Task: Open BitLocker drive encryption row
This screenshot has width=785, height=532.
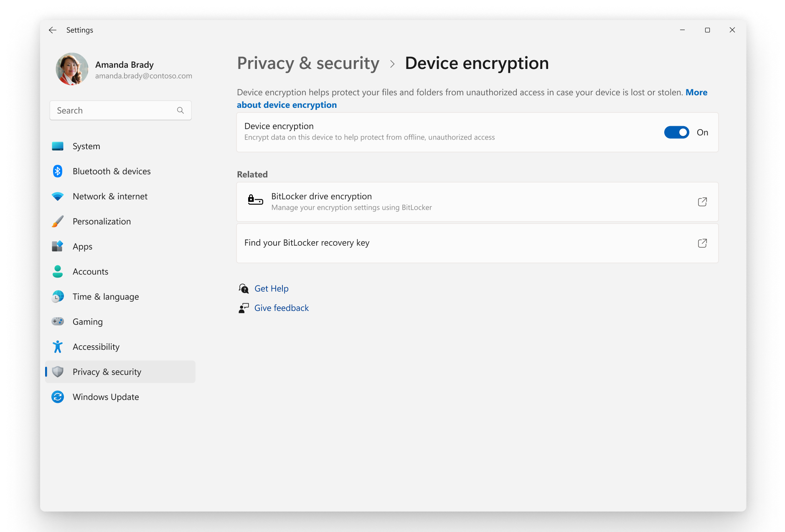Action: click(478, 202)
